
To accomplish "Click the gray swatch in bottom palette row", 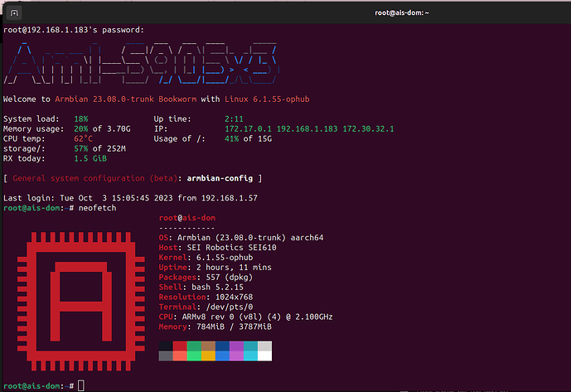I will coord(166,356).
